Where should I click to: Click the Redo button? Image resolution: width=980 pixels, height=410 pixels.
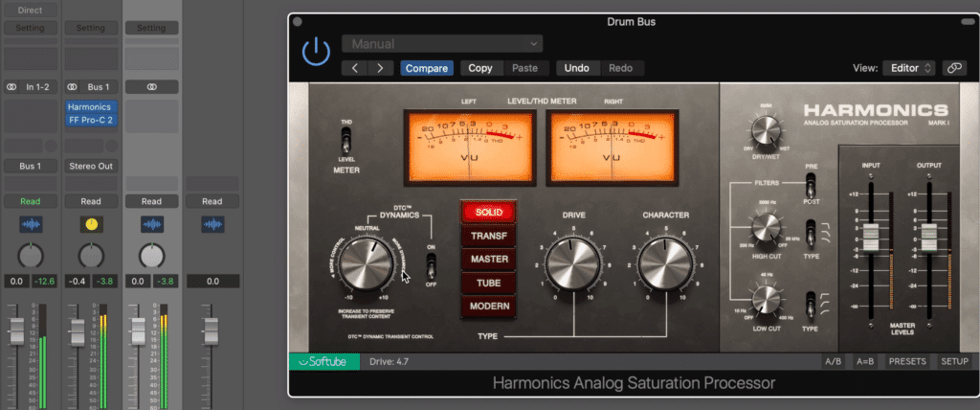620,68
